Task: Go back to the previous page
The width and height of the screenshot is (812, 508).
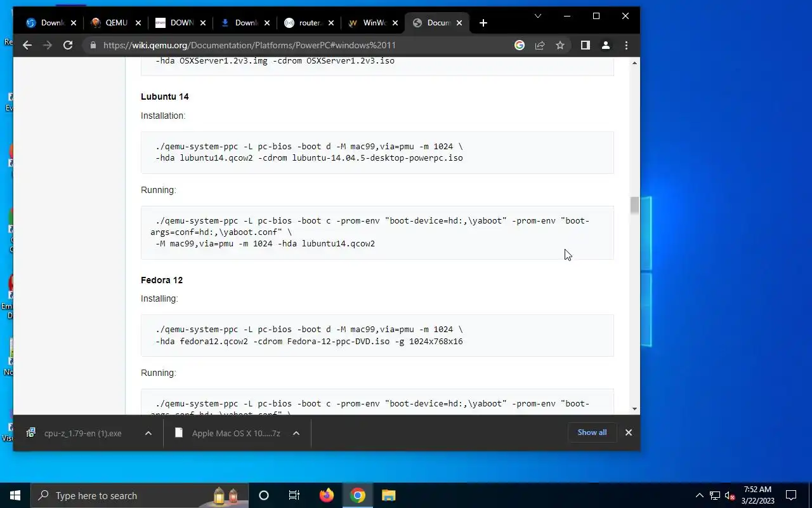Action: click(x=27, y=45)
